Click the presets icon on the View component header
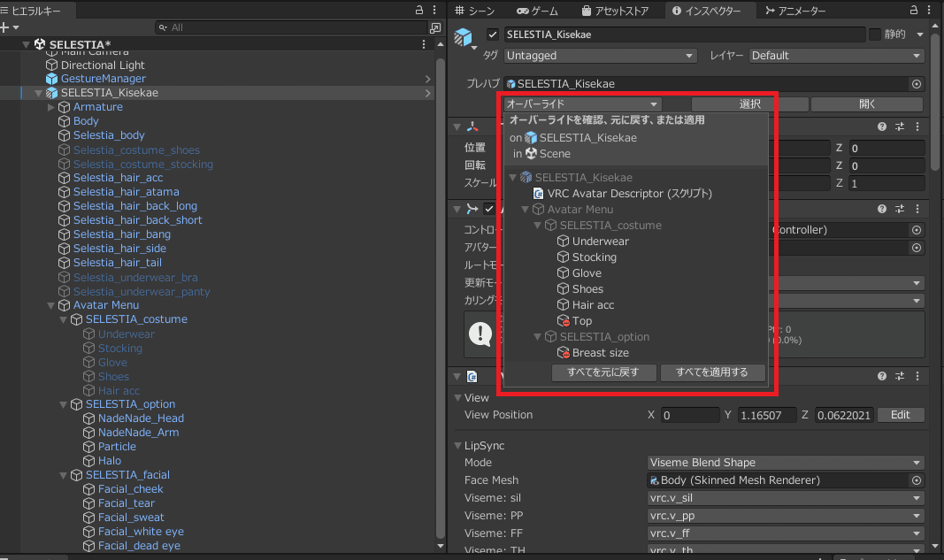Screen dimensions: 944x560 click(899, 376)
